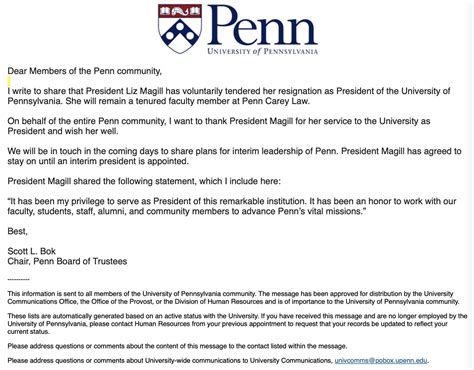Click the greeting 'Dear Members of the Penn community'

tap(84, 71)
